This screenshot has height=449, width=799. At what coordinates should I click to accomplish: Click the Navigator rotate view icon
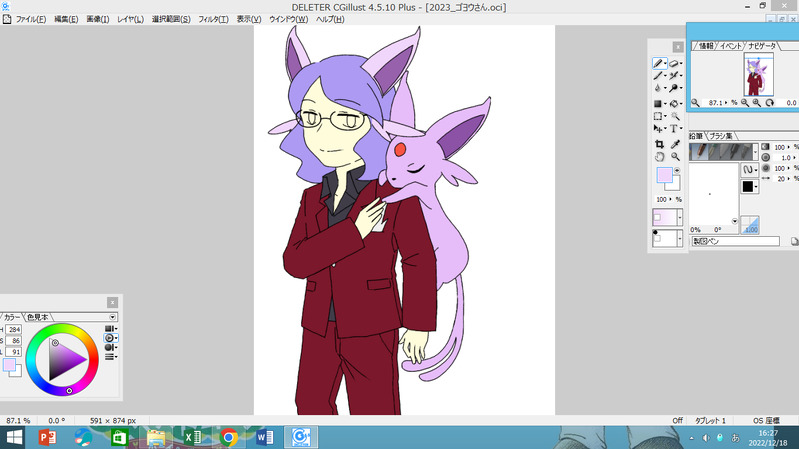point(769,102)
